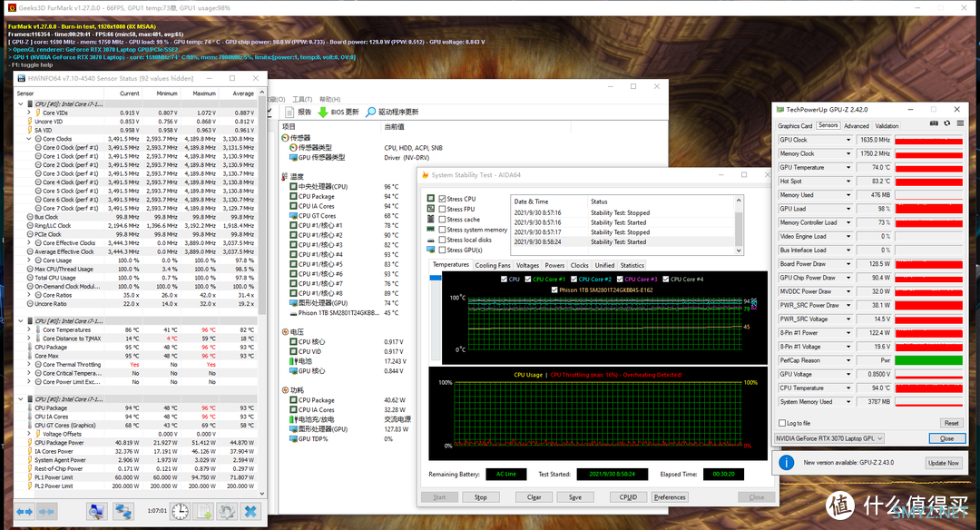Screen dimensions: 980x530
Task: Open NVIDIA GeForce RTX 3070 GPU selector
Action: [x=829, y=438]
